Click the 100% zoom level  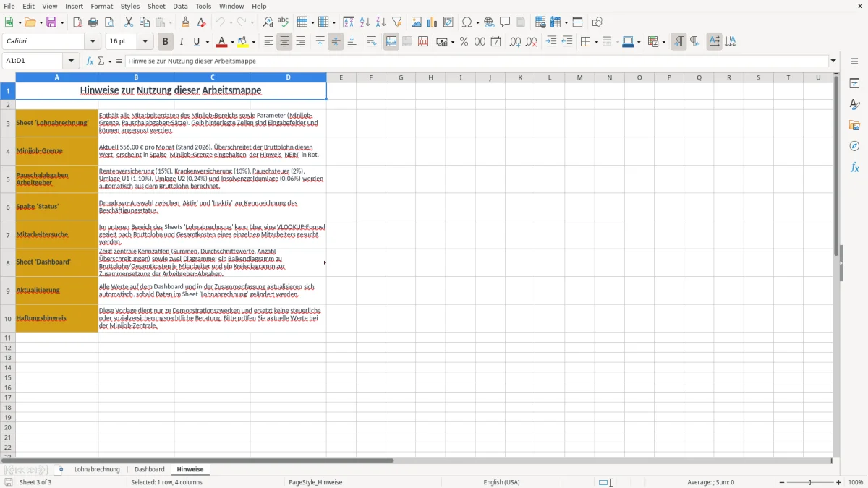point(856,482)
